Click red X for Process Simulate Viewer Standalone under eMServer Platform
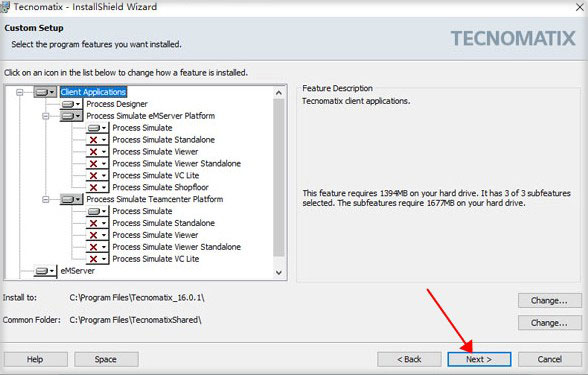 click(97, 164)
